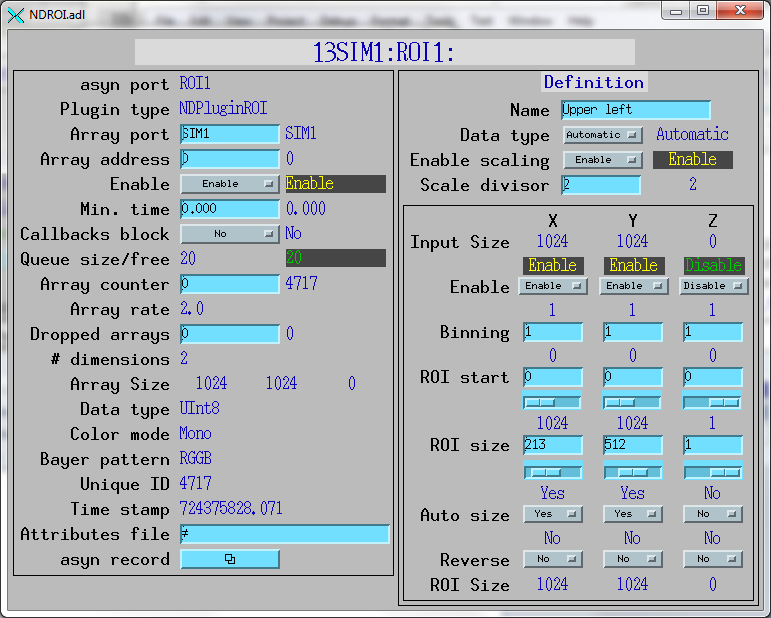Click the Array rate value 2.0
771x618 pixels.
[192, 309]
